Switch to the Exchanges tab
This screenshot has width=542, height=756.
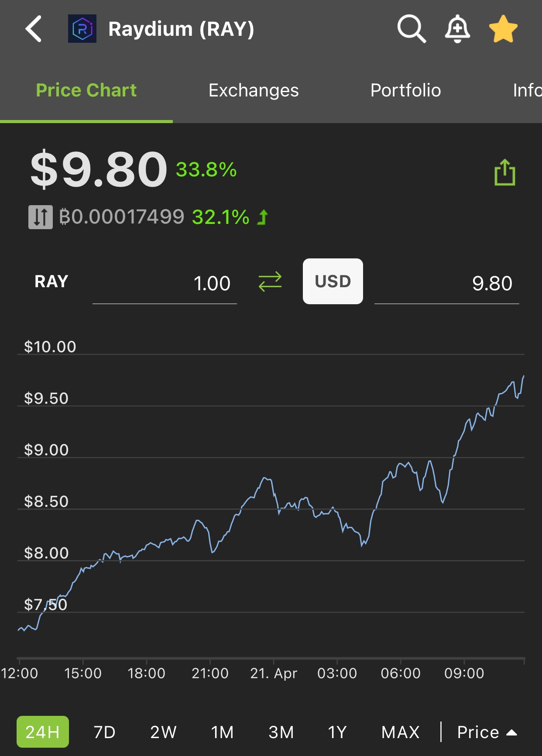click(254, 90)
